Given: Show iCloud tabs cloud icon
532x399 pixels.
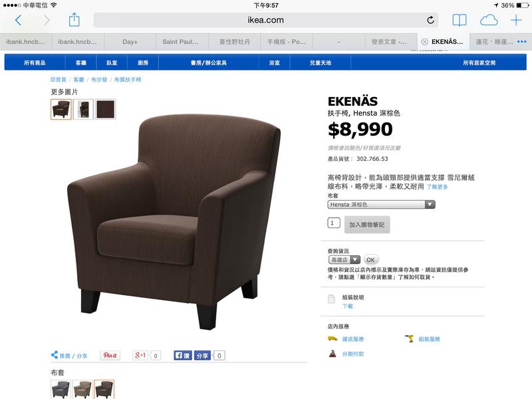Looking at the screenshot, I should [489, 21].
